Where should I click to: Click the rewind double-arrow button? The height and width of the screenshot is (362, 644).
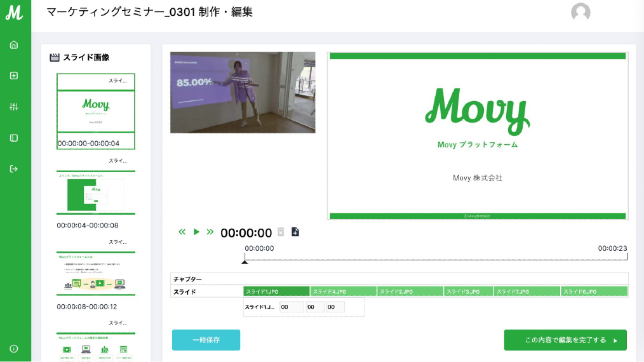[182, 232]
